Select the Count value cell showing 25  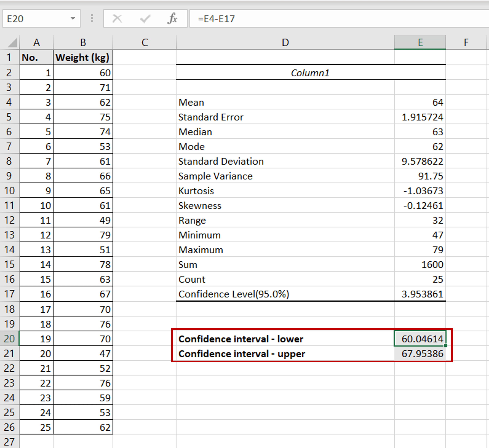(x=420, y=279)
